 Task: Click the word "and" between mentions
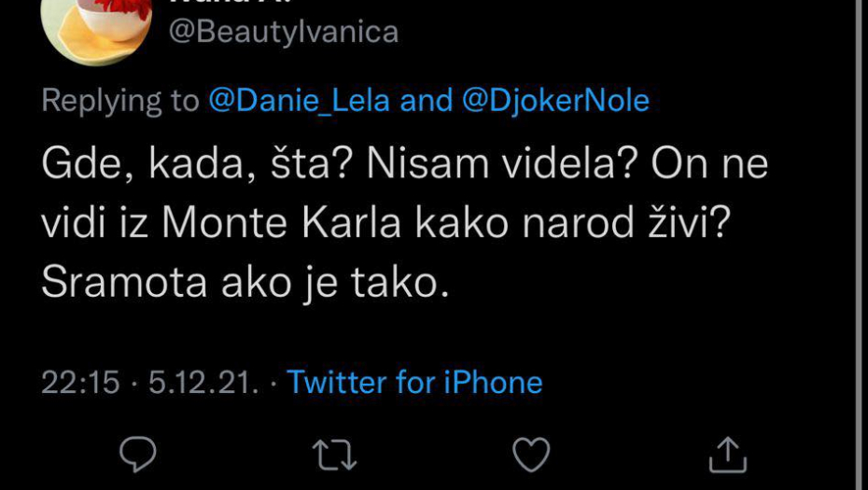pos(425,100)
